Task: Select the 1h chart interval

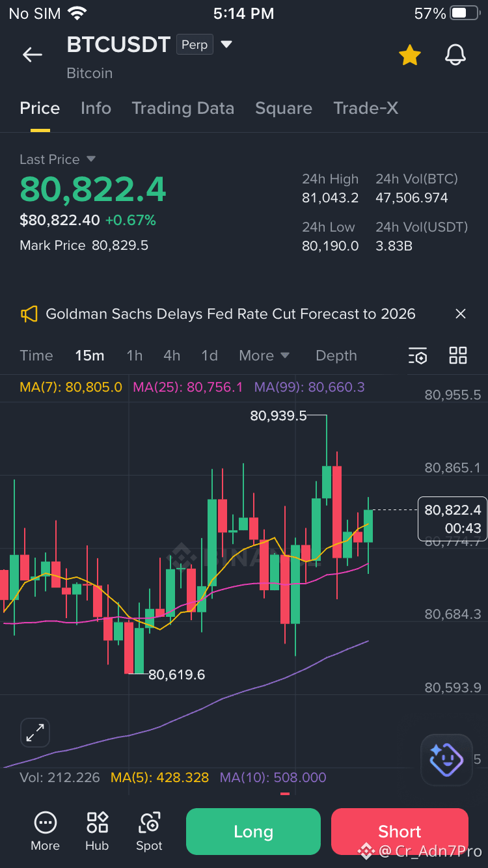Action: click(x=134, y=356)
